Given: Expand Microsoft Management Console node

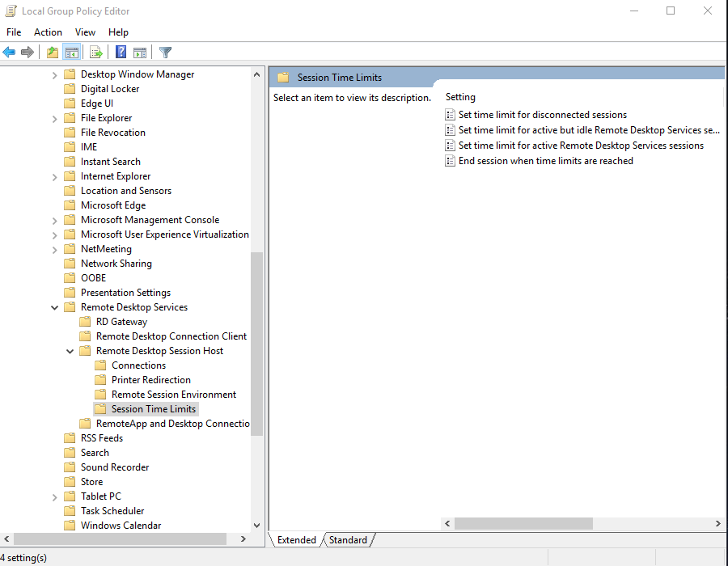Looking at the screenshot, I should 54,221.
